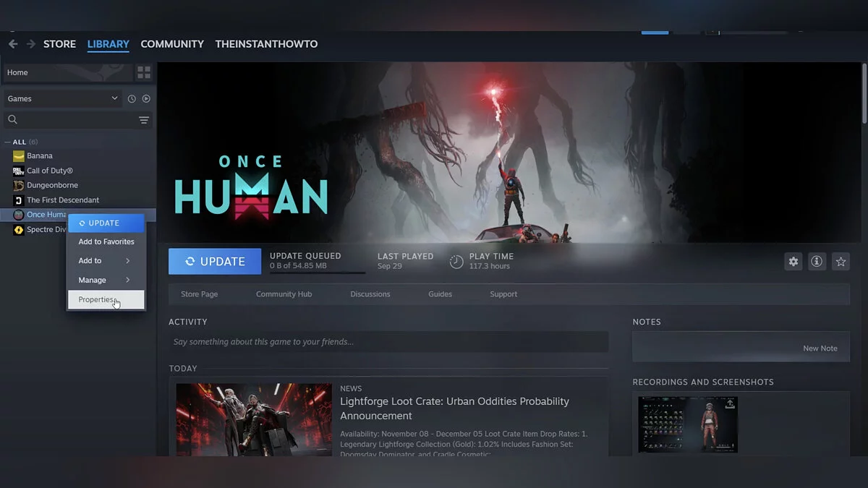Viewport: 868px width, 488px height.
Task: Click the recent activity clock icon
Action: (x=132, y=99)
